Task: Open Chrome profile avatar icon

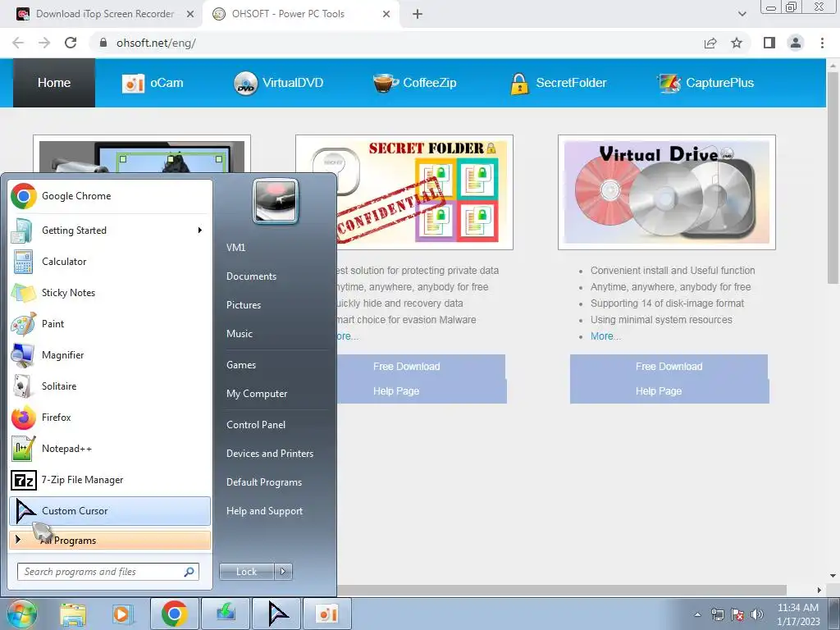Action: pos(796,43)
